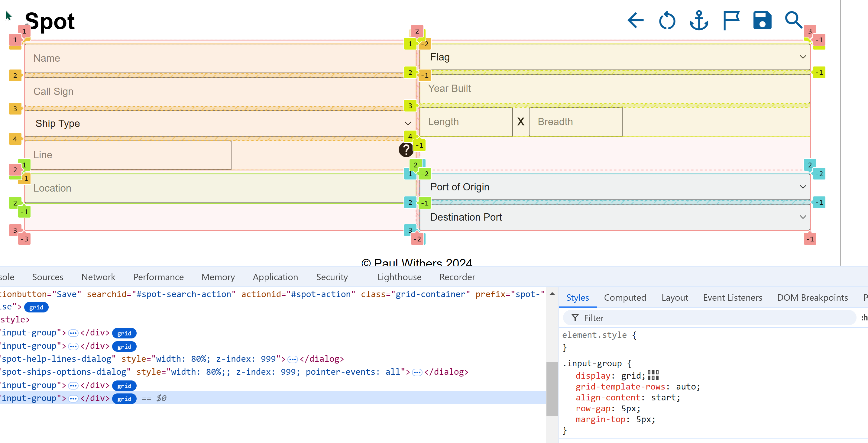This screenshot has width=868, height=443.
Task: Click the Location input field
Action: click(220, 188)
